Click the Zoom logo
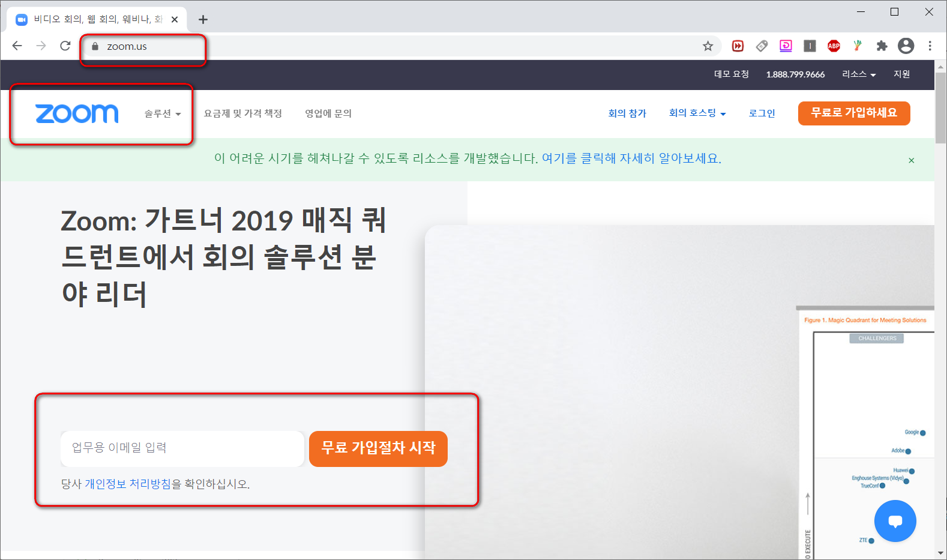 [x=77, y=113]
